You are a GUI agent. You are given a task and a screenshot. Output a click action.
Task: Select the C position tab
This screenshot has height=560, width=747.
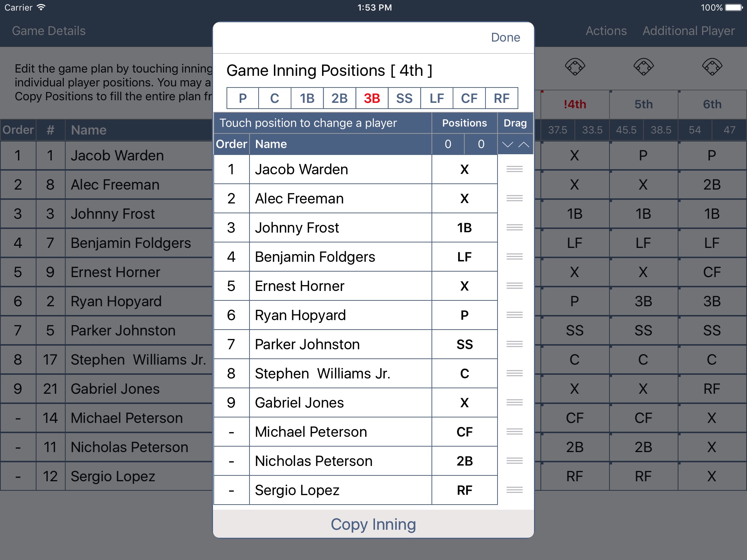pos(275,98)
